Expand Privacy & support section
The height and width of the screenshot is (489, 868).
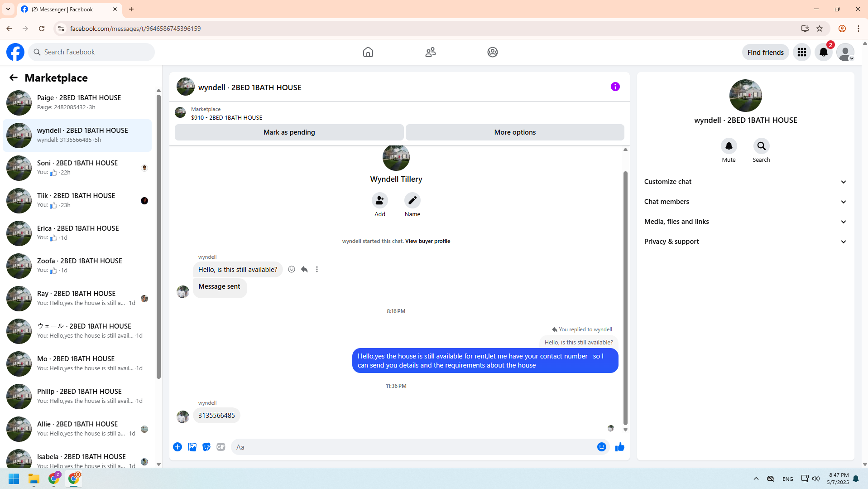(745, 242)
